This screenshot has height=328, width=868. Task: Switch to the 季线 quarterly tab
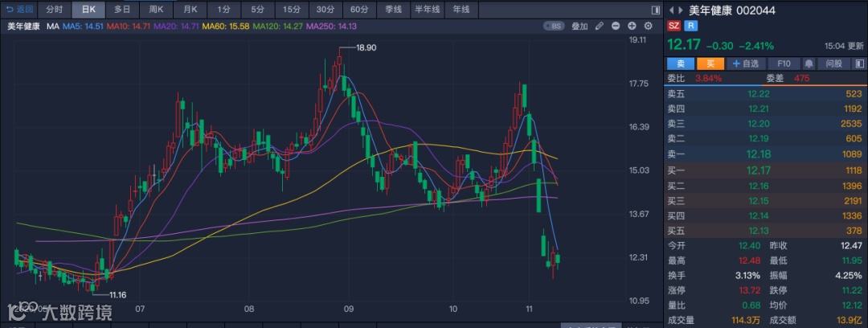(x=393, y=10)
